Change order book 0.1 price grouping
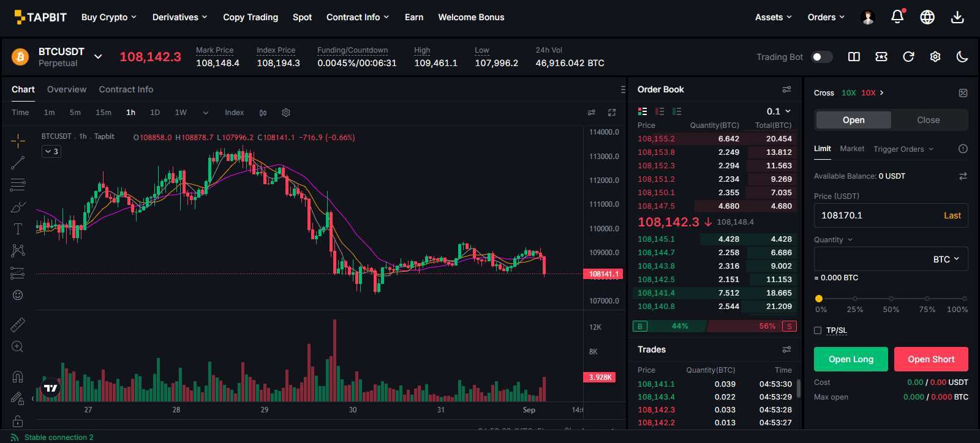 (778, 111)
